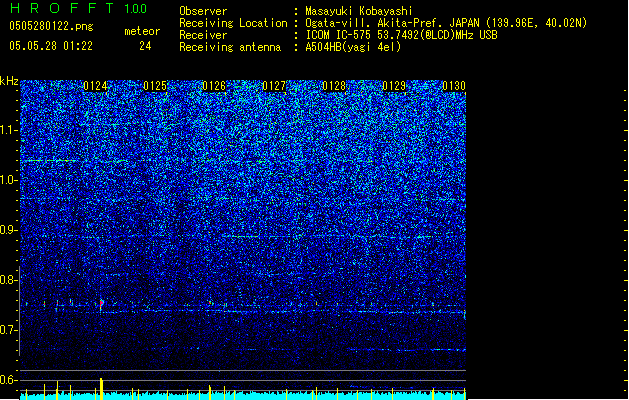
Task: Click the 0125 time marker
Action: [x=155, y=86]
